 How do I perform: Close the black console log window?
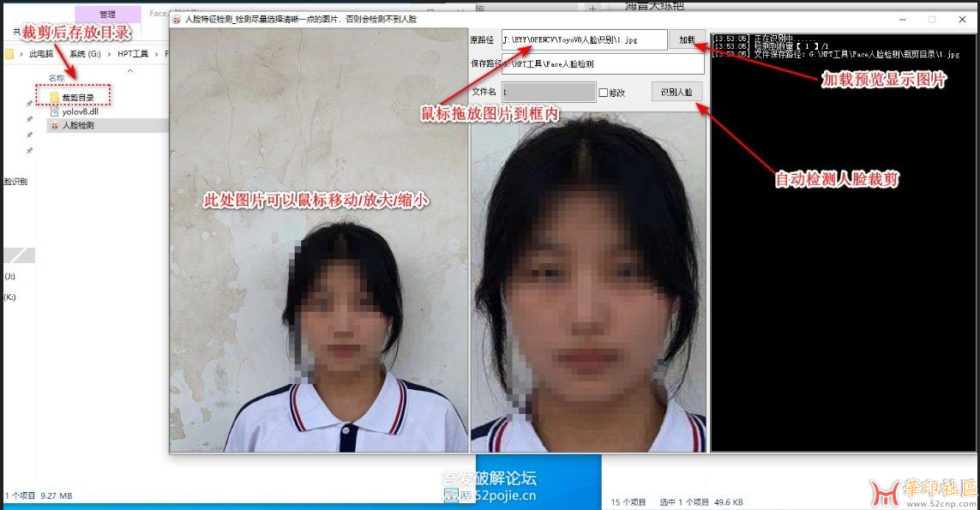point(960,19)
